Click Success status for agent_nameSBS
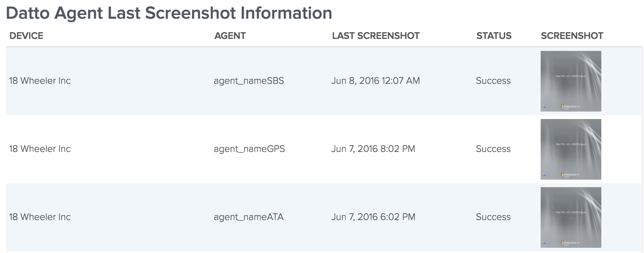This screenshot has width=644, height=253. pyautogui.click(x=493, y=81)
